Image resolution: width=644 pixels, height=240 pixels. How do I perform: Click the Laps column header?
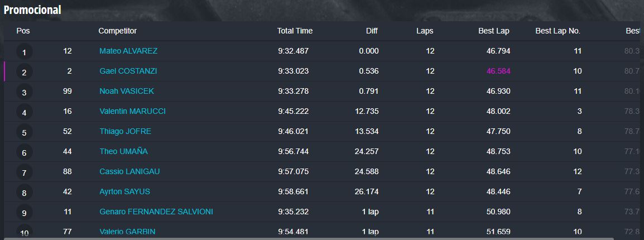(425, 31)
